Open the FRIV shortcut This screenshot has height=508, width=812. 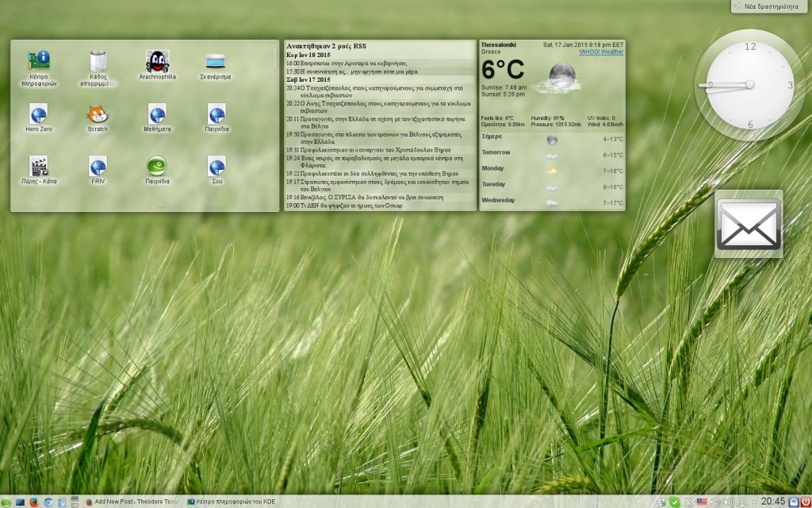click(98, 170)
